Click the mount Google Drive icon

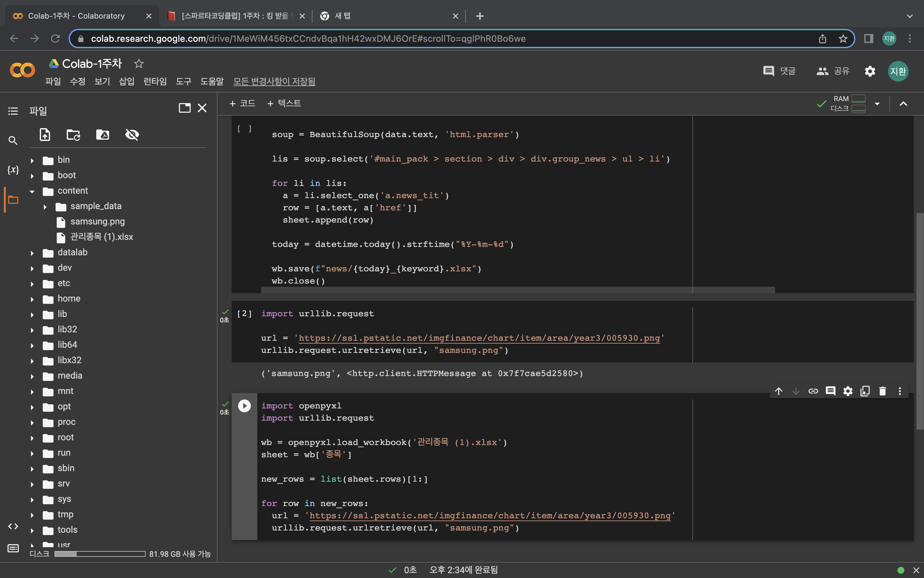[x=102, y=135]
